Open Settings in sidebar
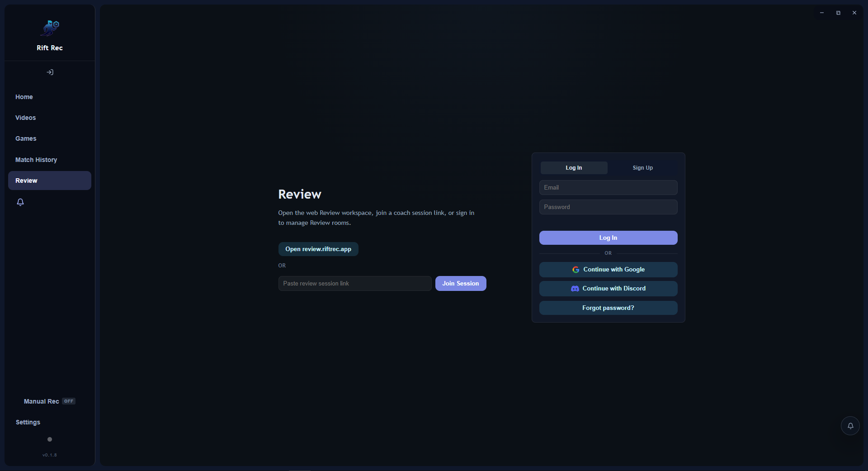868x471 pixels. 50,422
